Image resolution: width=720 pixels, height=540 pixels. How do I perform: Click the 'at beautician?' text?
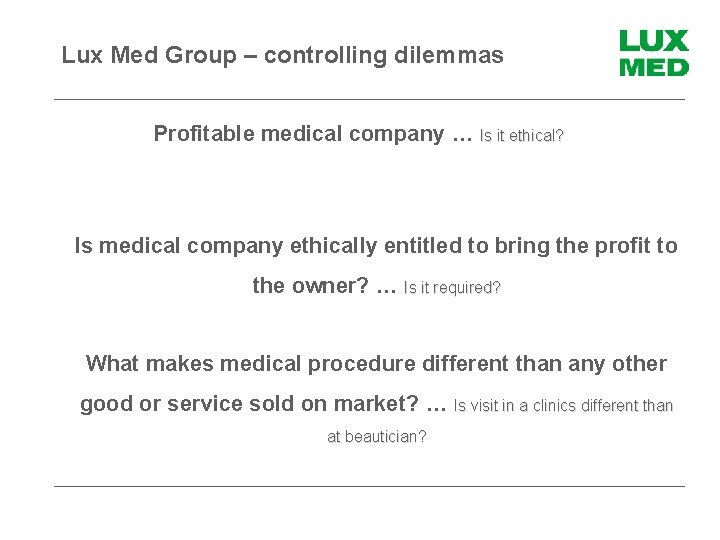pos(377,437)
